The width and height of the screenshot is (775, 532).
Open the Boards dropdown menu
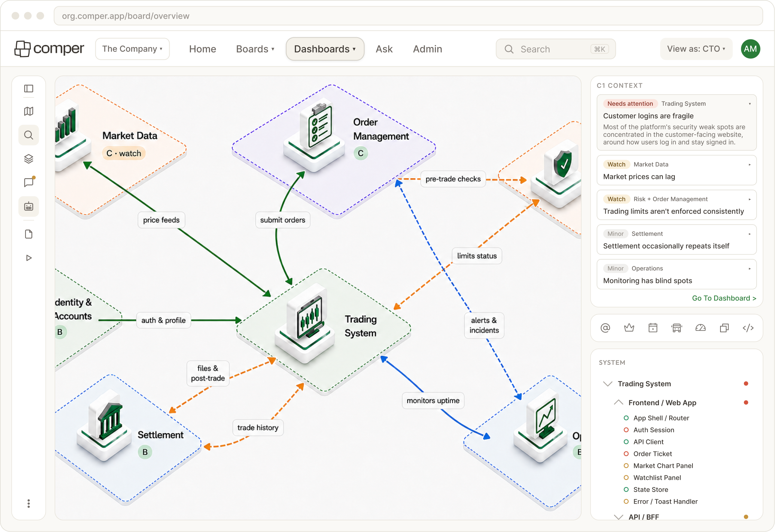point(255,49)
